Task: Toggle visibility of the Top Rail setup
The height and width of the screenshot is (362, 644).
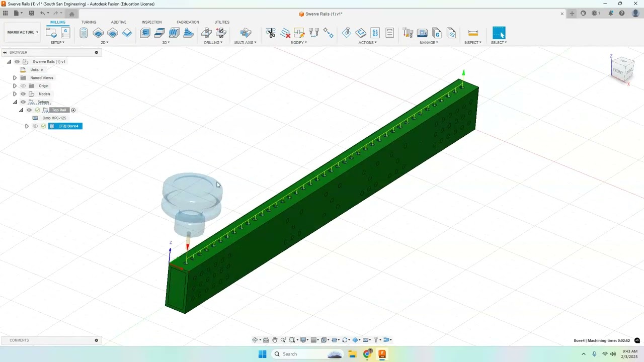Action: (x=29, y=110)
